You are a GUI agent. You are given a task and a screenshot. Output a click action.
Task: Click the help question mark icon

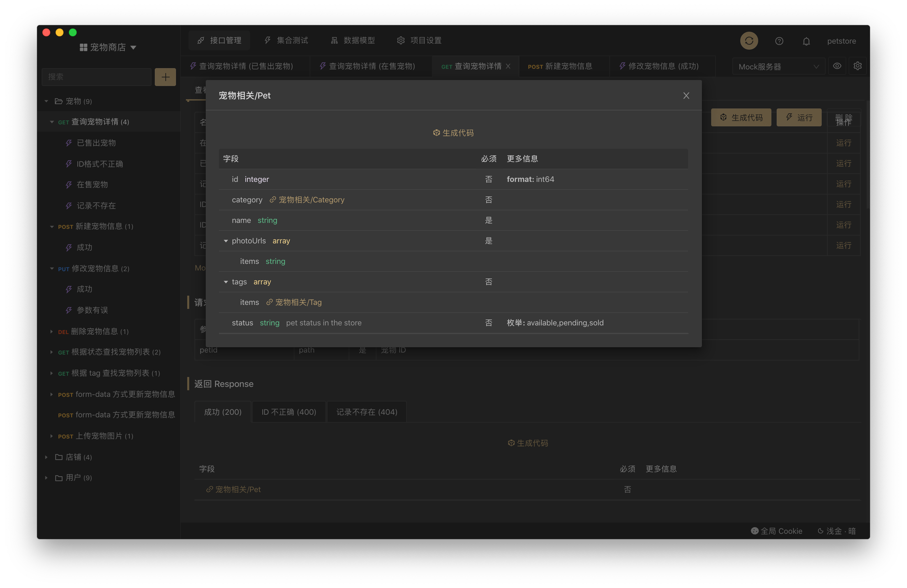click(779, 41)
